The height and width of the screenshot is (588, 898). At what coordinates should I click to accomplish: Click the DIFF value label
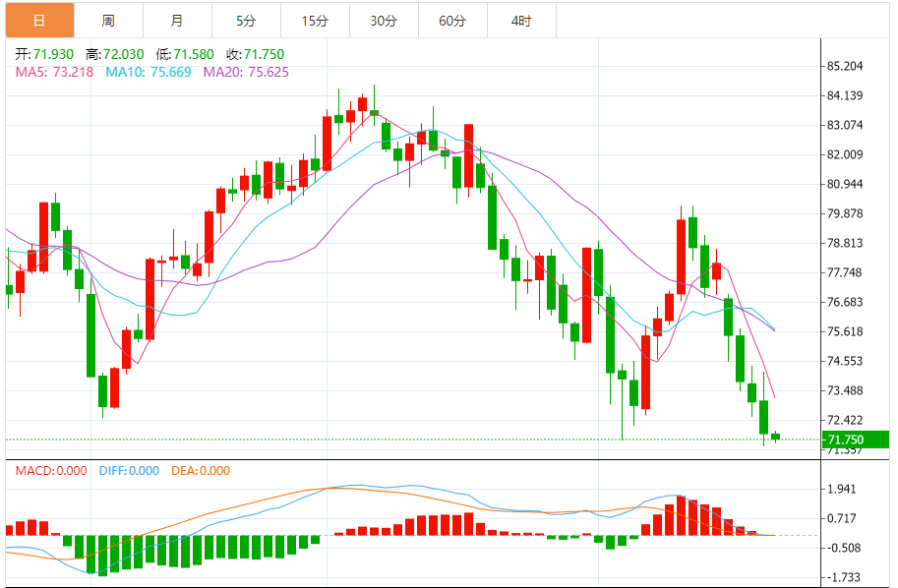129,471
